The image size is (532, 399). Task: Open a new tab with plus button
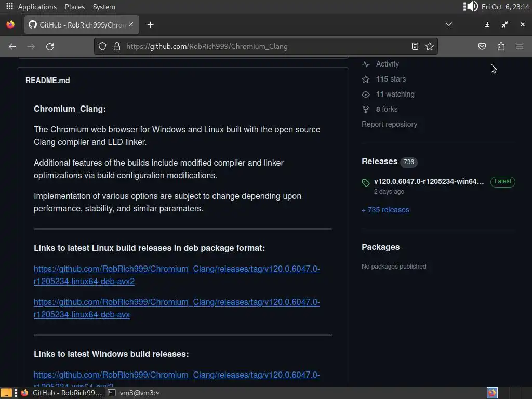[150, 25]
